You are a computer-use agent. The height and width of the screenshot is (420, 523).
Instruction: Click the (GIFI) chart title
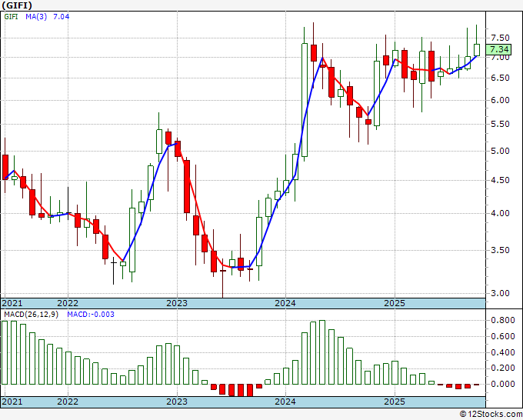[x=17, y=5]
